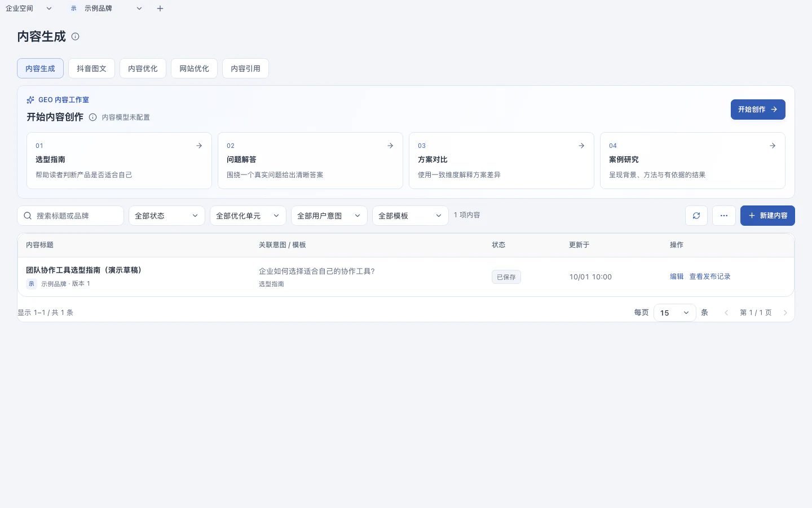This screenshot has width=812, height=508.
Task: Click the 关联意图 / 模板 column header
Action: coord(283,245)
